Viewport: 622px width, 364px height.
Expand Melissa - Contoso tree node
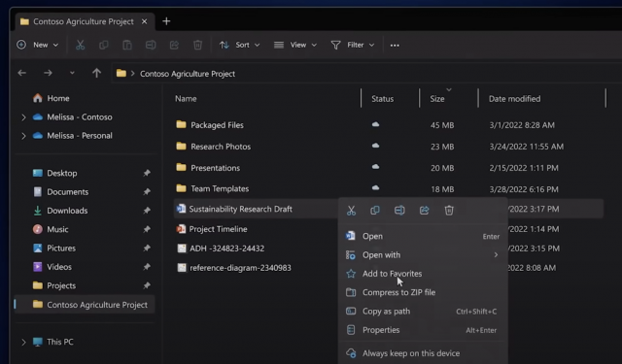point(23,117)
